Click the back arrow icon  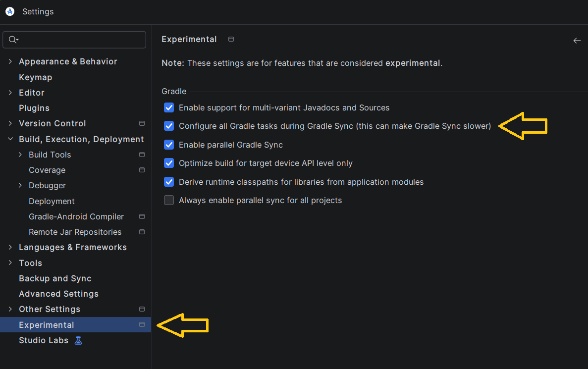click(577, 41)
